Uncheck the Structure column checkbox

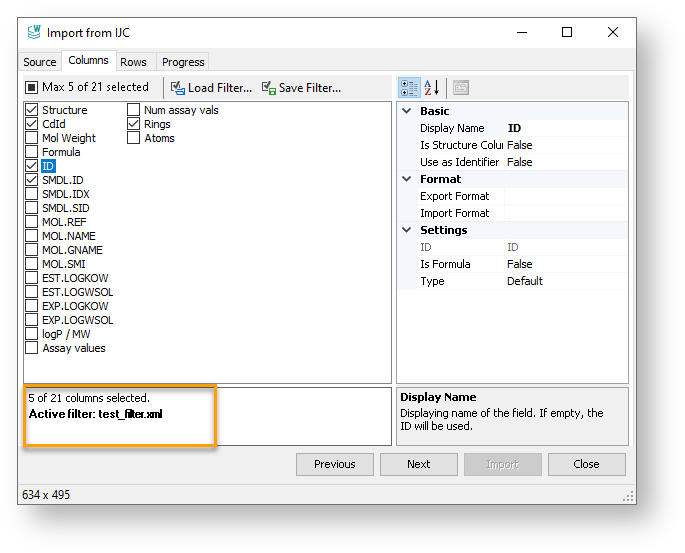click(x=32, y=110)
